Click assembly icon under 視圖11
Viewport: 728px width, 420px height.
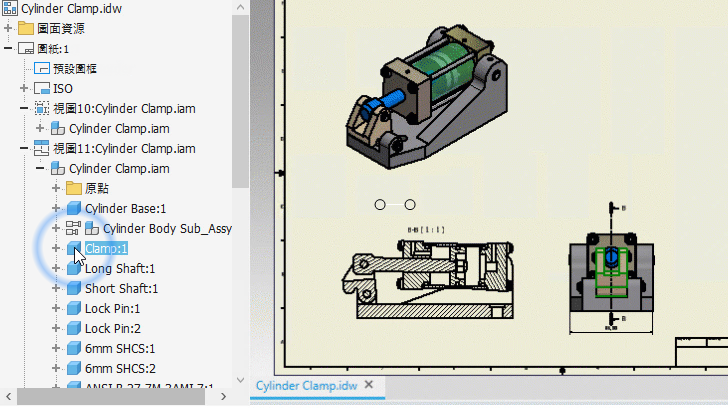click(58, 168)
